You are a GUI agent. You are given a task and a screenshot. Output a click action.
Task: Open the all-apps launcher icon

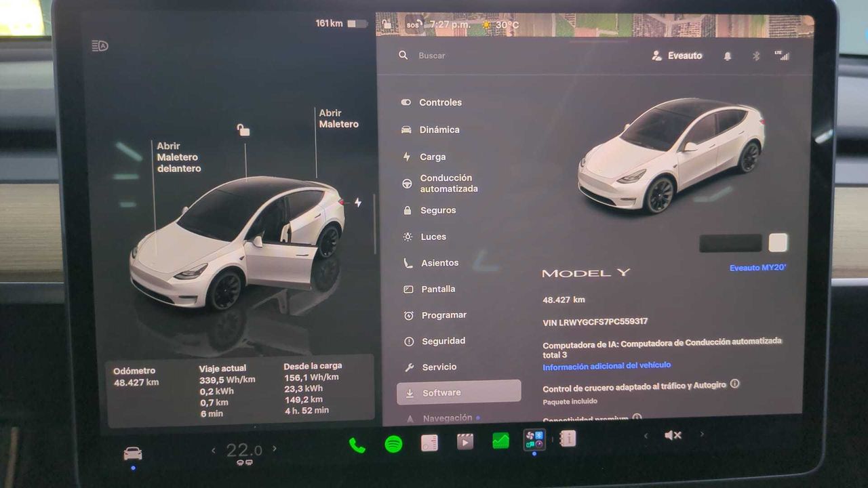coord(534,440)
